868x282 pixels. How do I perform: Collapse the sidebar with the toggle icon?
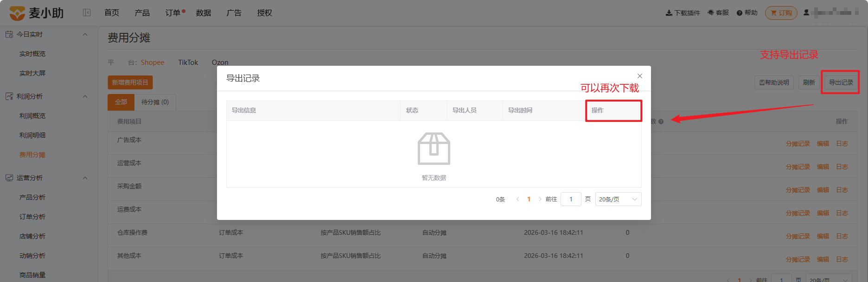click(x=87, y=13)
